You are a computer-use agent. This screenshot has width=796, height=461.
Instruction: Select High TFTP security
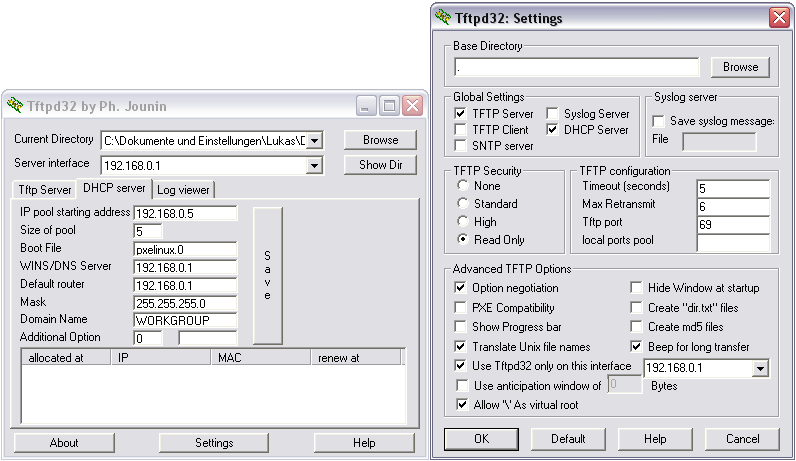click(462, 221)
